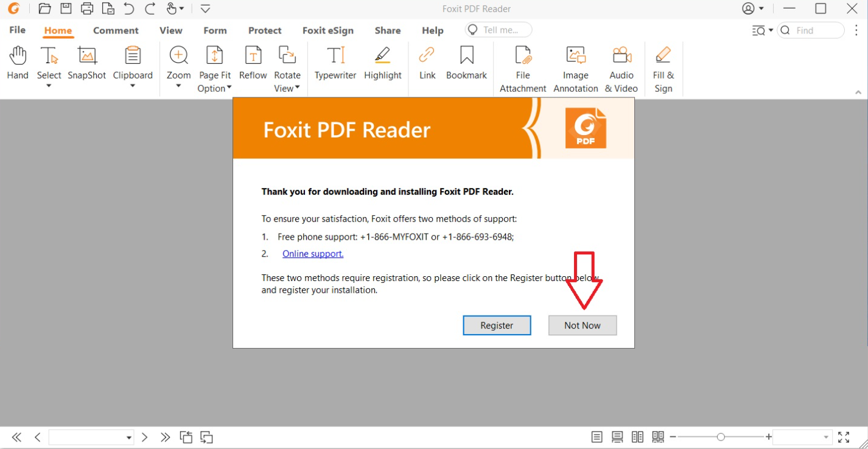868x449 pixels.
Task: Activate the SnapShot tool
Action: pos(87,63)
